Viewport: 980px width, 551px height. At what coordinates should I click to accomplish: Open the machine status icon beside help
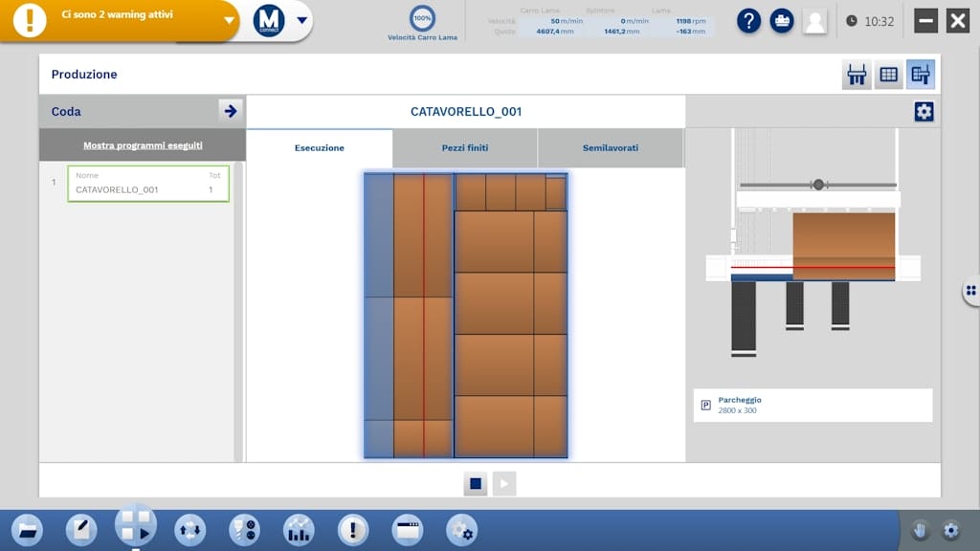(x=782, y=21)
